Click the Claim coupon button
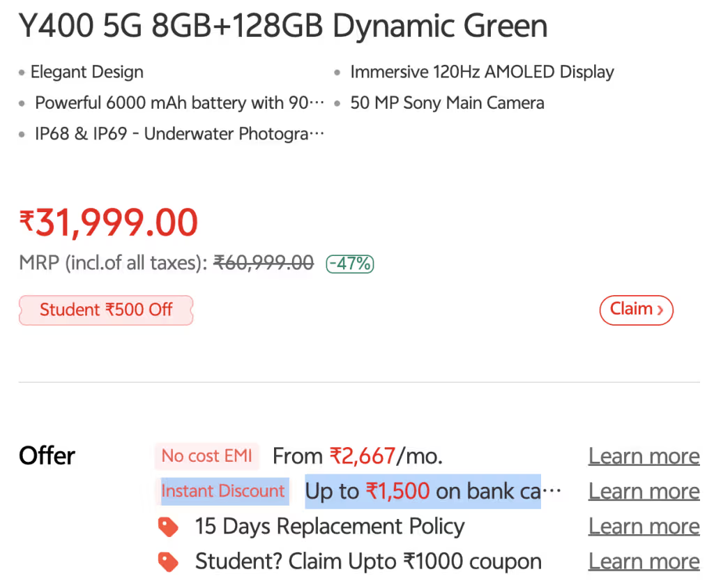The image size is (714, 588). 636,310
